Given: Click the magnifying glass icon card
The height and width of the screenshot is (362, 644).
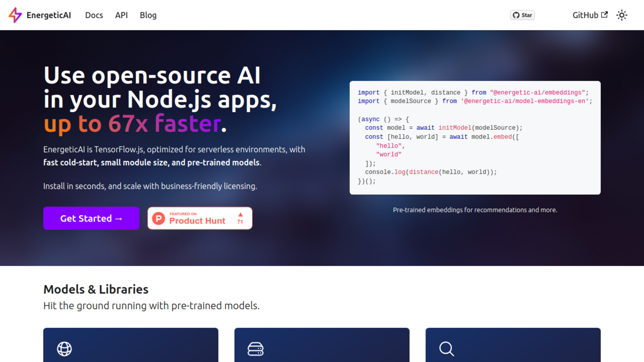Looking at the screenshot, I should click(446, 349).
